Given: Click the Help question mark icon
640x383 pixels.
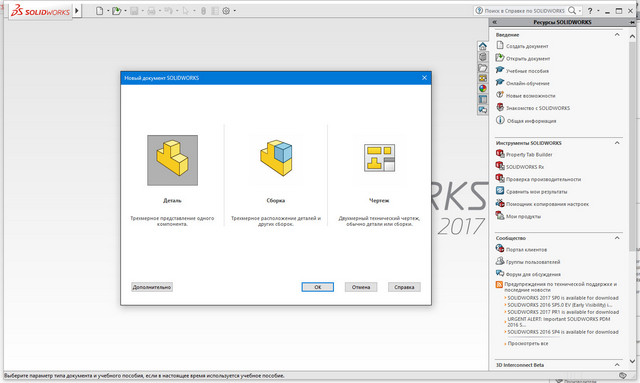Looking at the screenshot, I should [590, 11].
